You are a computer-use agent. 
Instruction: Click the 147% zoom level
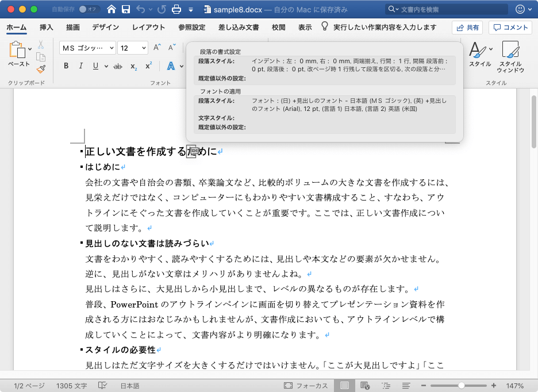click(x=515, y=386)
